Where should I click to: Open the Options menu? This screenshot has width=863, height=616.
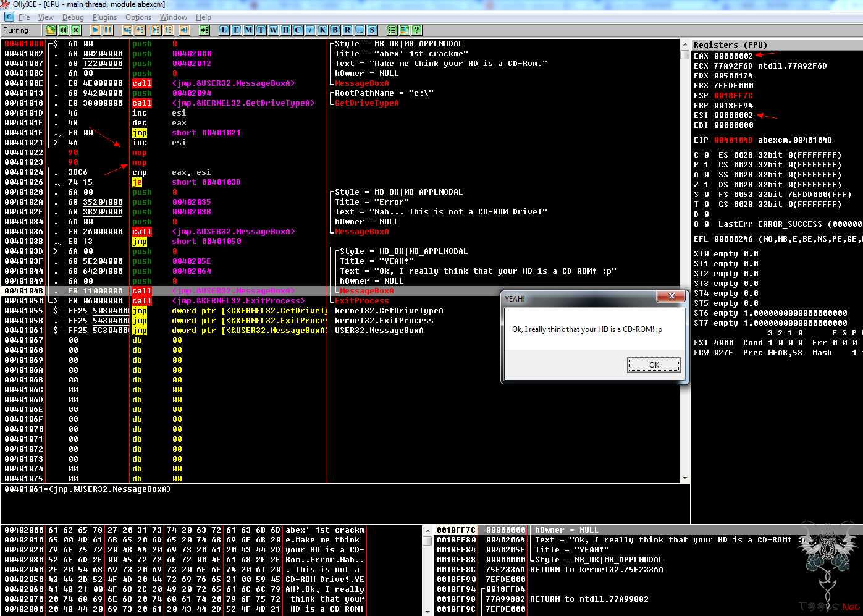tap(138, 17)
